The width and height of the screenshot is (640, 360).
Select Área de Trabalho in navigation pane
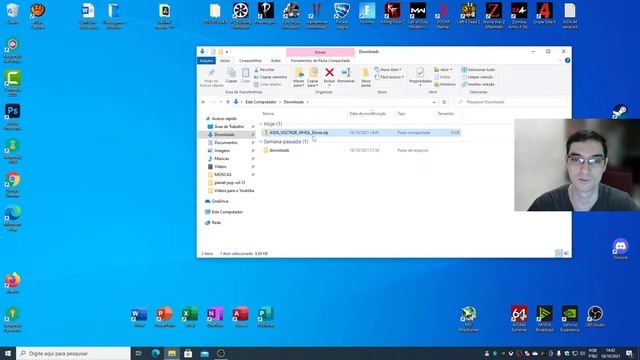tap(229, 127)
